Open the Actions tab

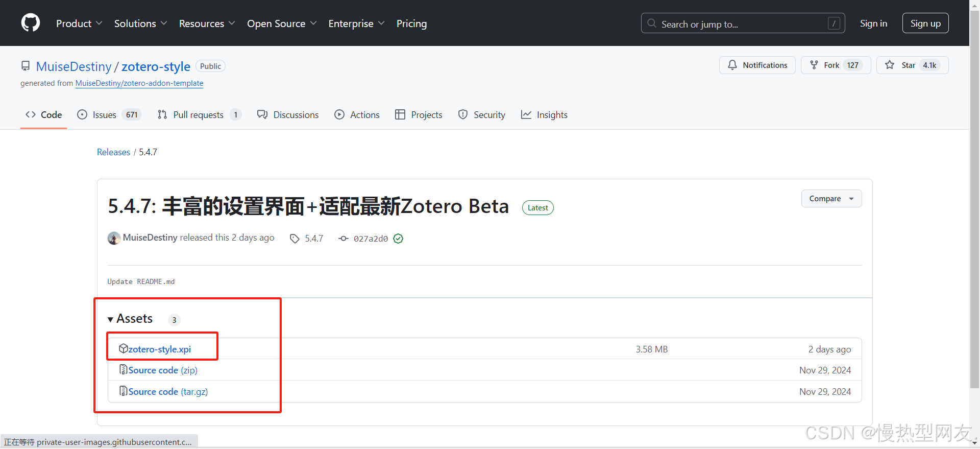click(x=357, y=115)
